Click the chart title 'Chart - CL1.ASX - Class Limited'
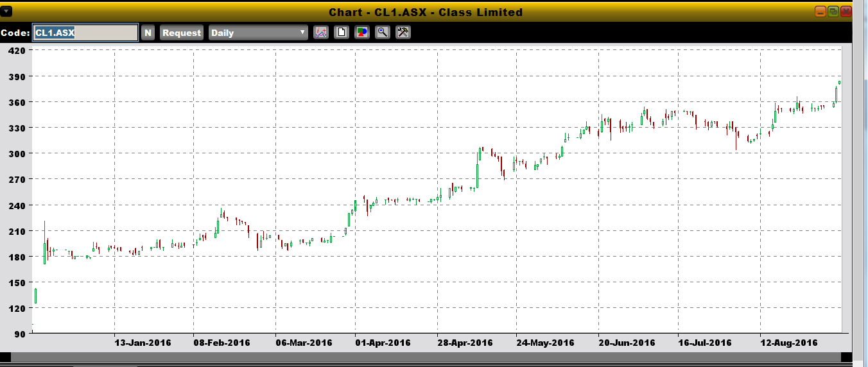Screen dimensions: 868x367 426,12
